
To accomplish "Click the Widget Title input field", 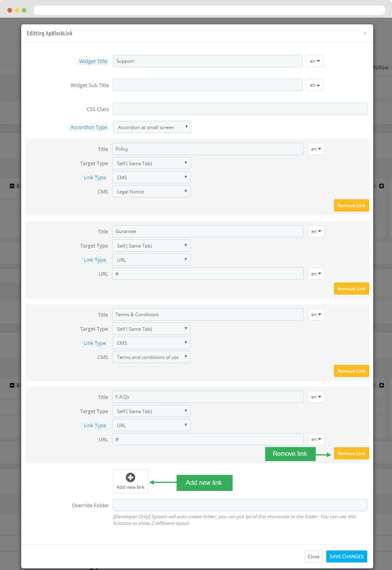I will click(207, 61).
